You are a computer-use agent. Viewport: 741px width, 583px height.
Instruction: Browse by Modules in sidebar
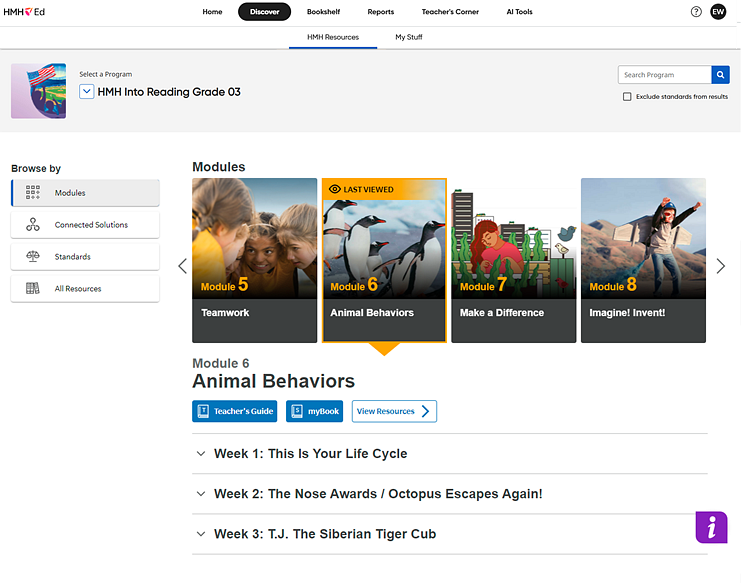[x=86, y=193]
